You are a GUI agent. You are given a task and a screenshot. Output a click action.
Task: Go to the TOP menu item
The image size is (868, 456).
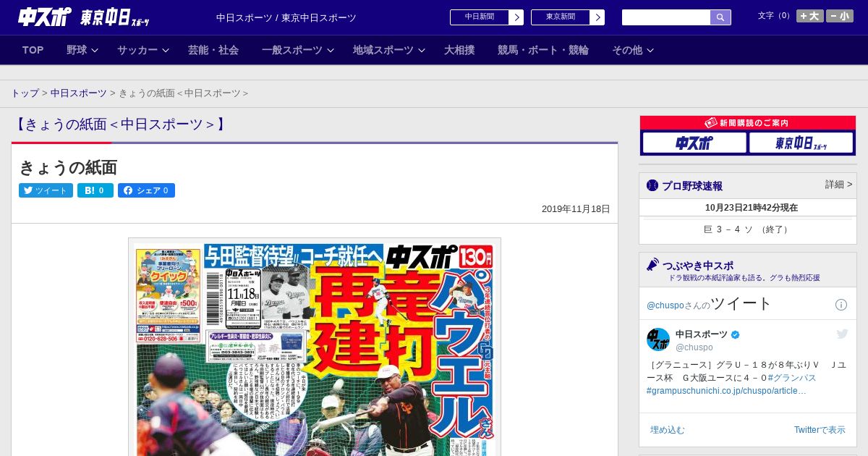point(33,50)
